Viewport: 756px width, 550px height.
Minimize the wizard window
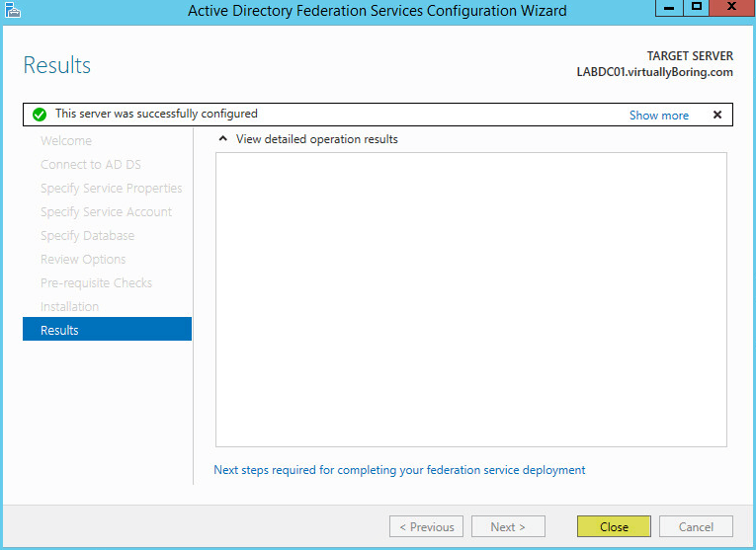click(x=669, y=7)
